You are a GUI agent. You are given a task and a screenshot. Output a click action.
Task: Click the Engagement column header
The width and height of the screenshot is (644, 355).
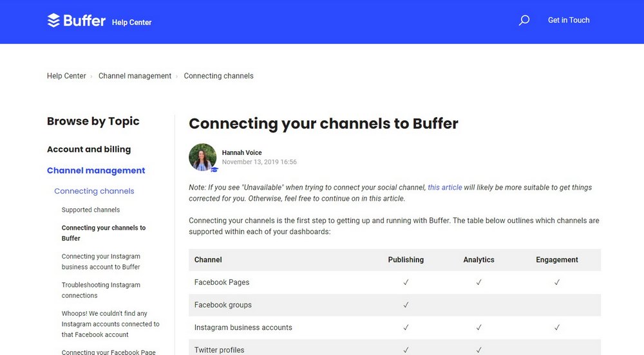[557, 260]
